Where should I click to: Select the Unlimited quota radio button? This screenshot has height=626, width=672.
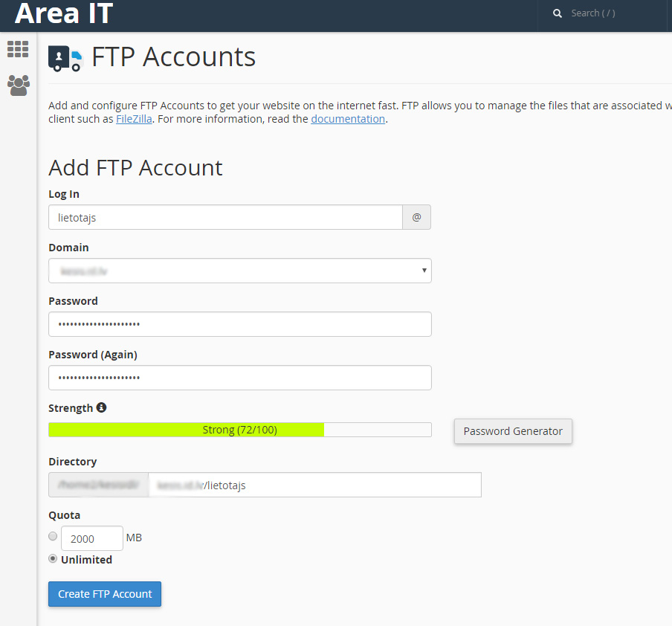[53, 558]
